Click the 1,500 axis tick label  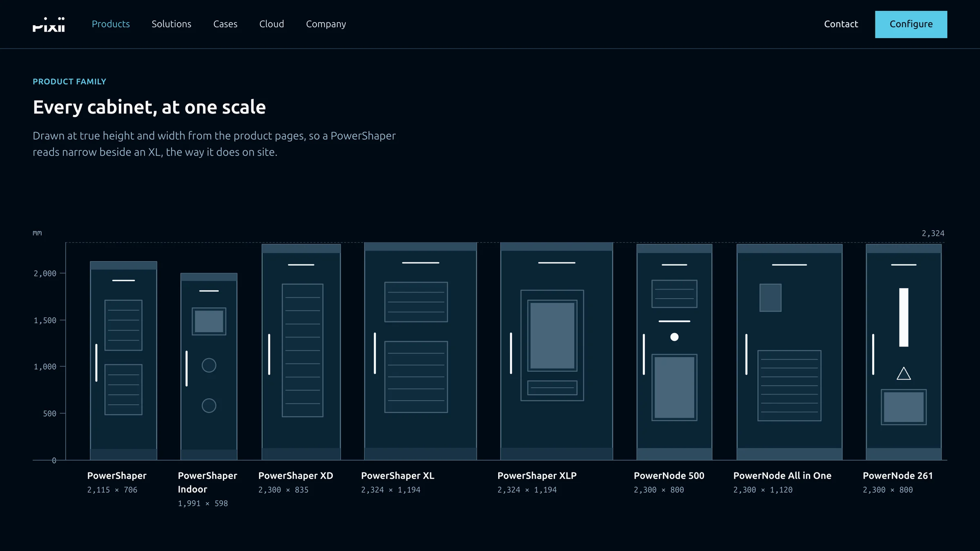coord(45,320)
